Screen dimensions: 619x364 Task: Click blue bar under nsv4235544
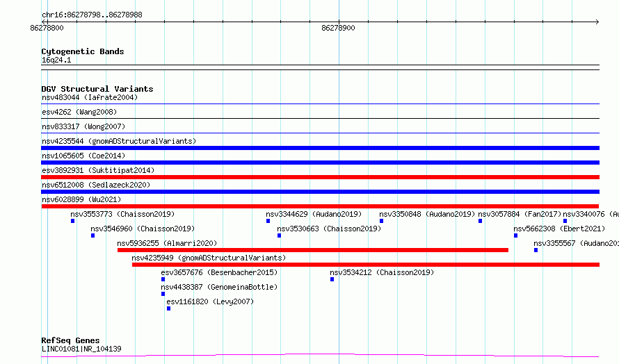[x=320, y=148]
